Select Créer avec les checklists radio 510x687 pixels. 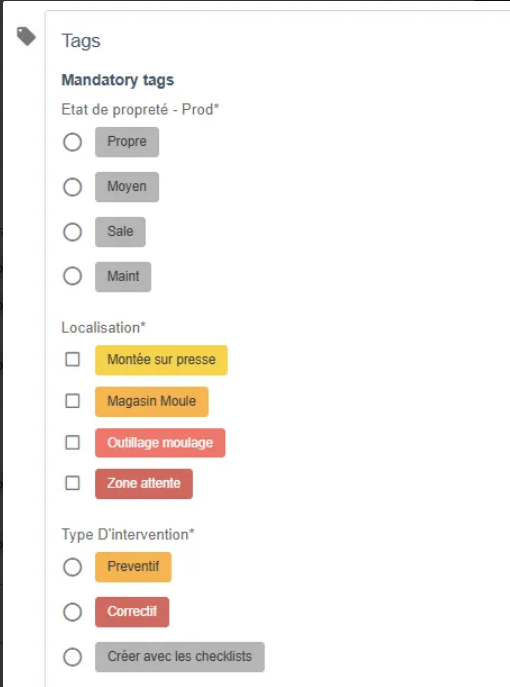click(72, 657)
